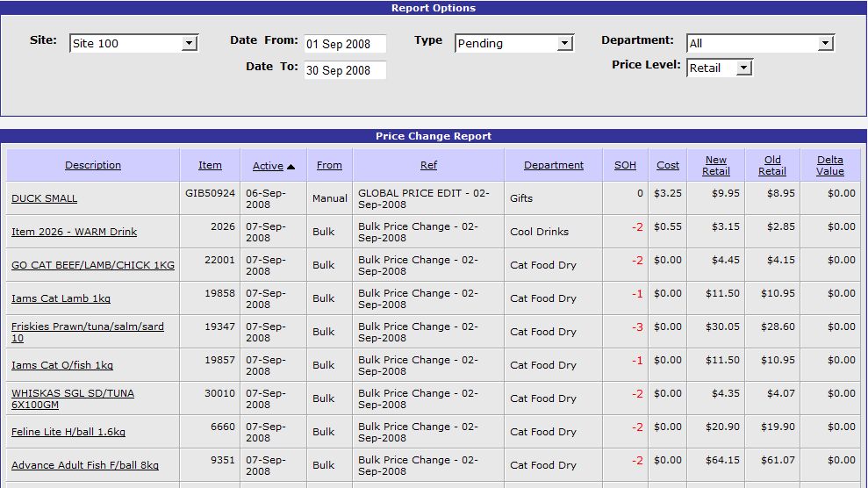Screen dimensions: 868x488
Task: Sort by the From column header
Action: [x=329, y=165]
